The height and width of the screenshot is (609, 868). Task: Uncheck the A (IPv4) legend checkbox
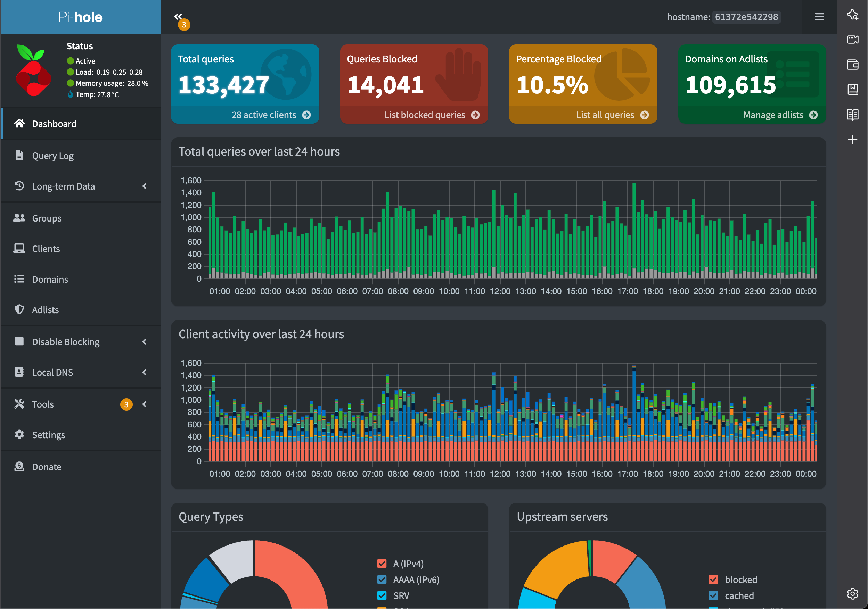click(382, 564)
